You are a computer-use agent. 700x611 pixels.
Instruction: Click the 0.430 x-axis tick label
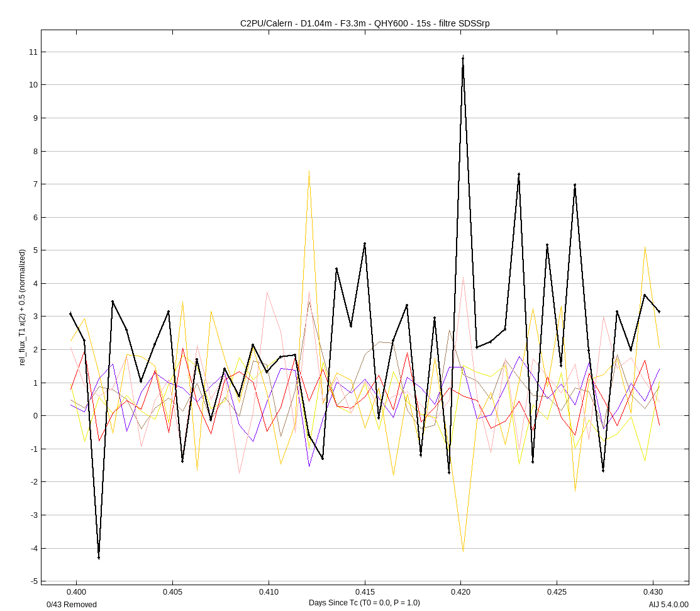[653, 592]
